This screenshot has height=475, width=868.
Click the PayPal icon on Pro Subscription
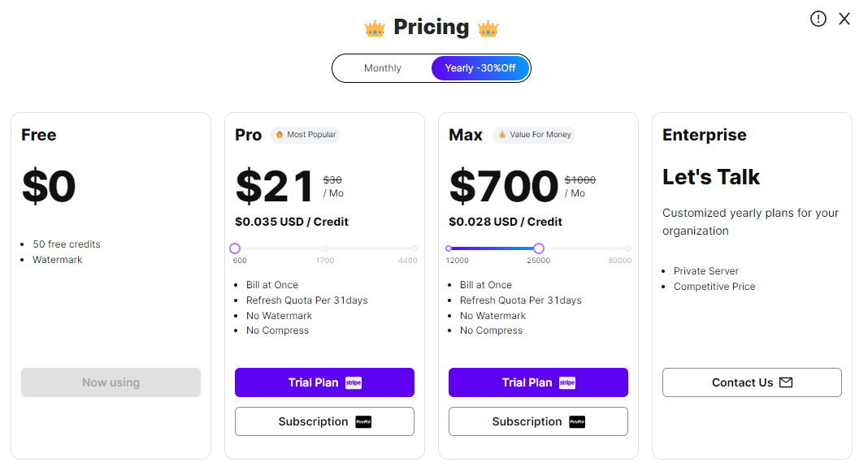point(363,422)
